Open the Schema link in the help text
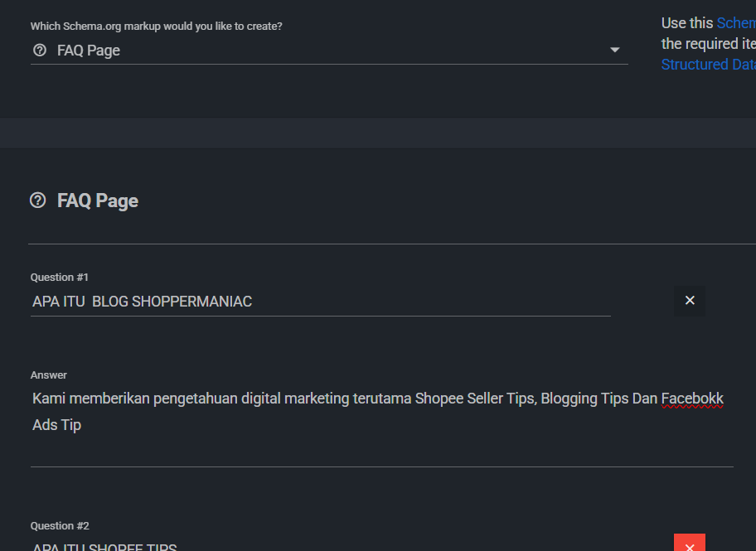This screenshot has height=551, width=756. (x=736, y=22)
